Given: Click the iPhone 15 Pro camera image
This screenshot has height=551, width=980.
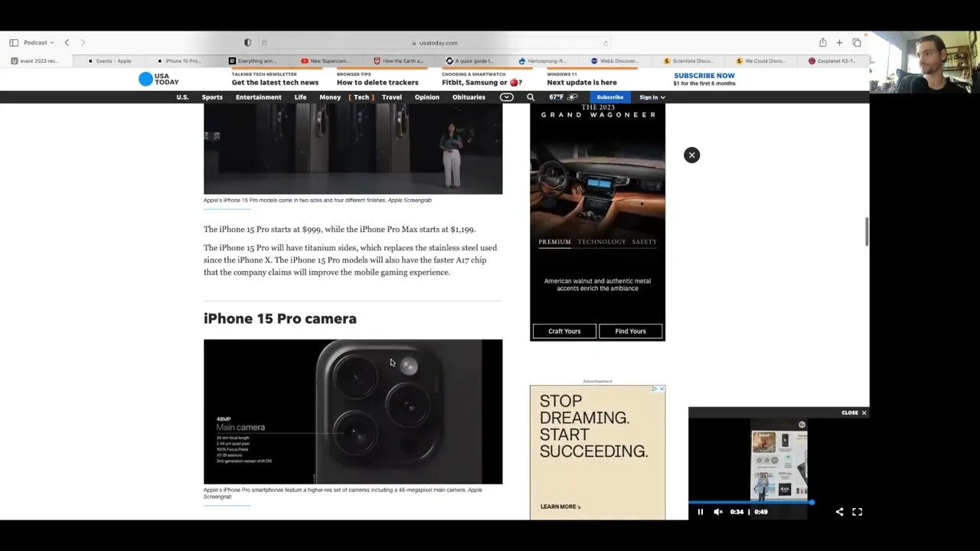Looking at the screenshot, I should 353,412.
